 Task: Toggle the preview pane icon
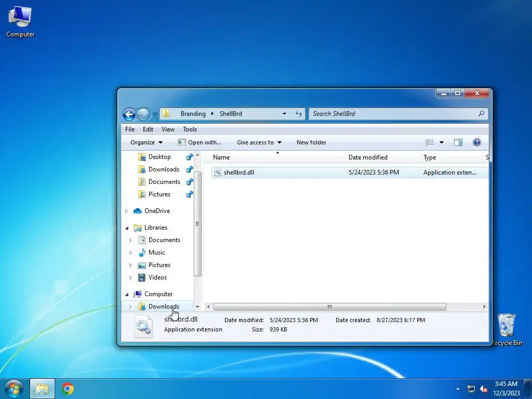(458, 142)
